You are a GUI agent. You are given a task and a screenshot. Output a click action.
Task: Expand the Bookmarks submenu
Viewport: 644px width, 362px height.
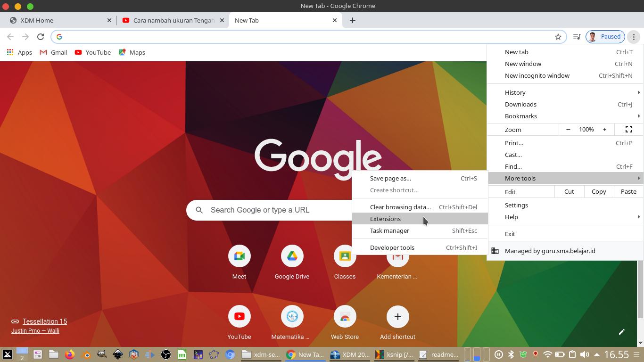click(x=565, y=116)
